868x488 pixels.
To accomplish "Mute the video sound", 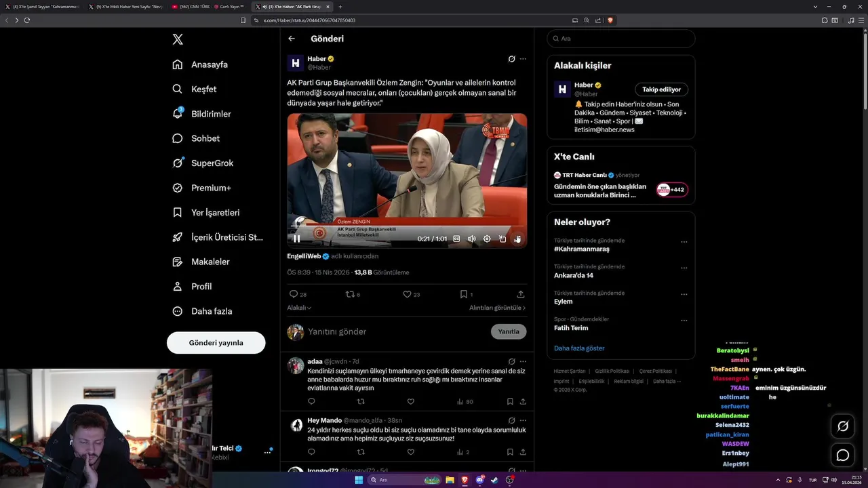I will pyautogui.click(x=472, y=239).
